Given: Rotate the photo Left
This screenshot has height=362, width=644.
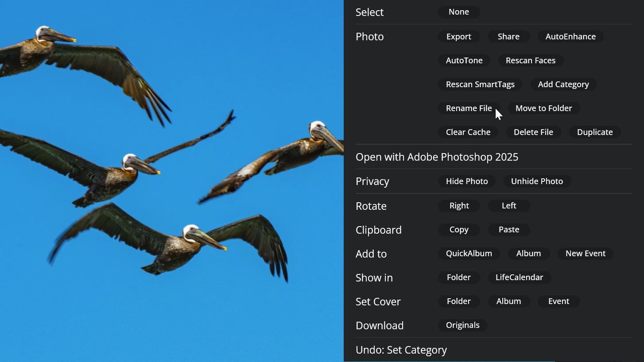Looking at the screenshot, I should (509, 206).
